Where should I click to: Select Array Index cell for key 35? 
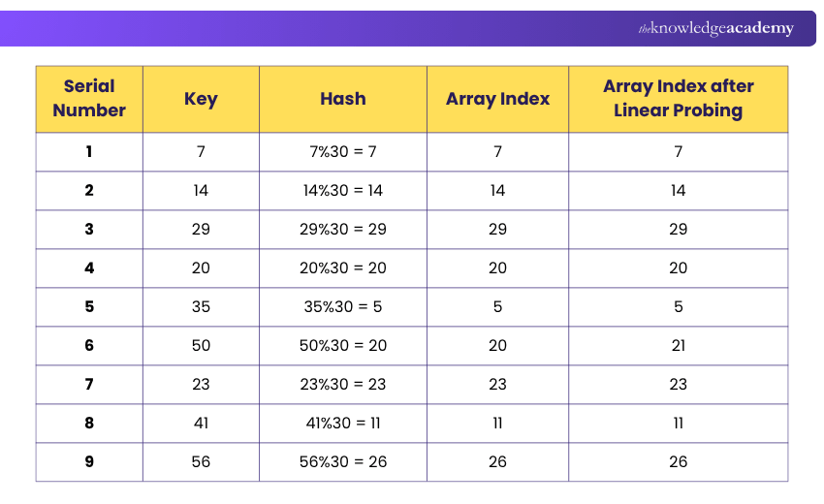(497, 307)
